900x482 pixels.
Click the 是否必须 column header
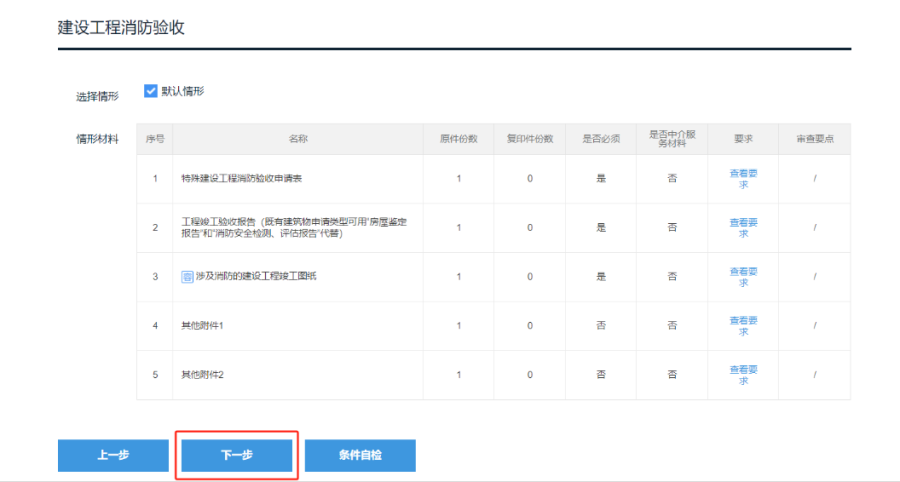click(x=600, y=139)
